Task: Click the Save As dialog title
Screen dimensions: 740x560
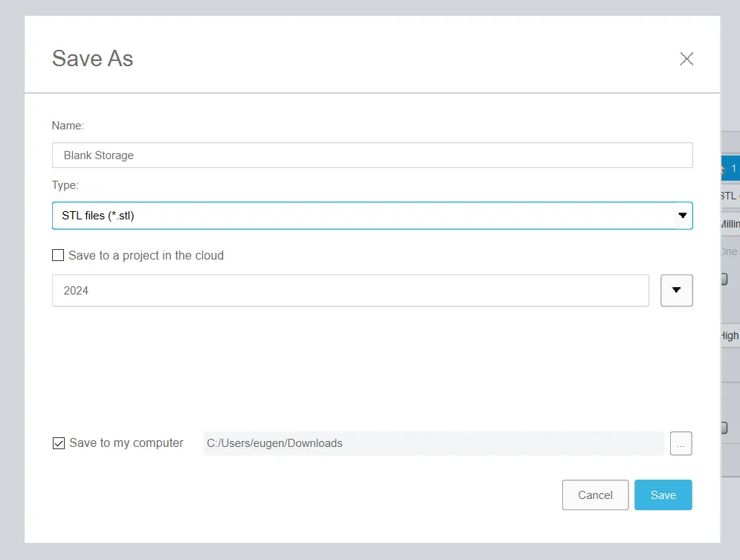Action: 93,59
